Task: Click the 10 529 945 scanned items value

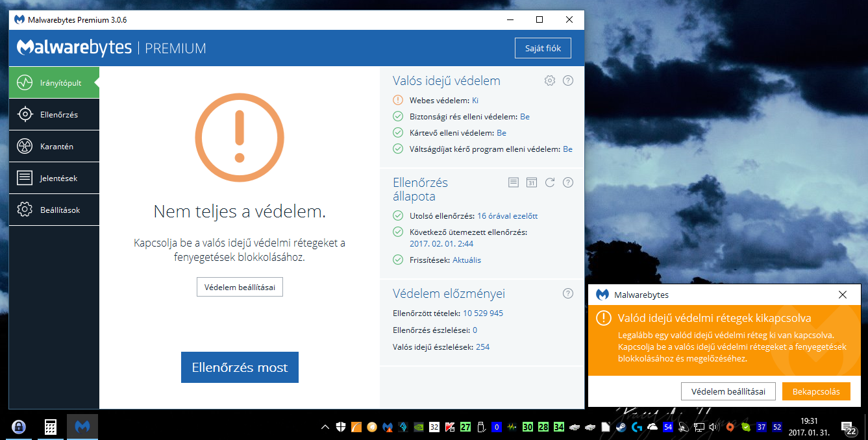Action: [483, 313]
